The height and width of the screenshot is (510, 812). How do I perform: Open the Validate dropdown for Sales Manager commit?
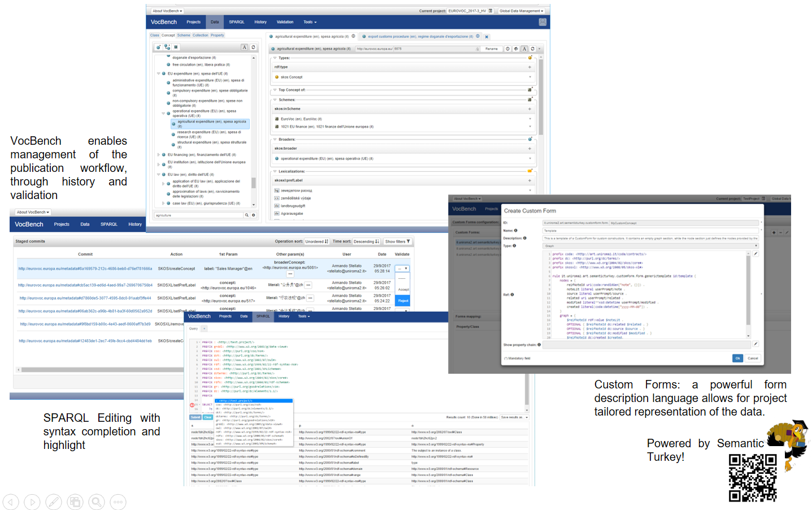pyautogui.click(x=402, y=269)
